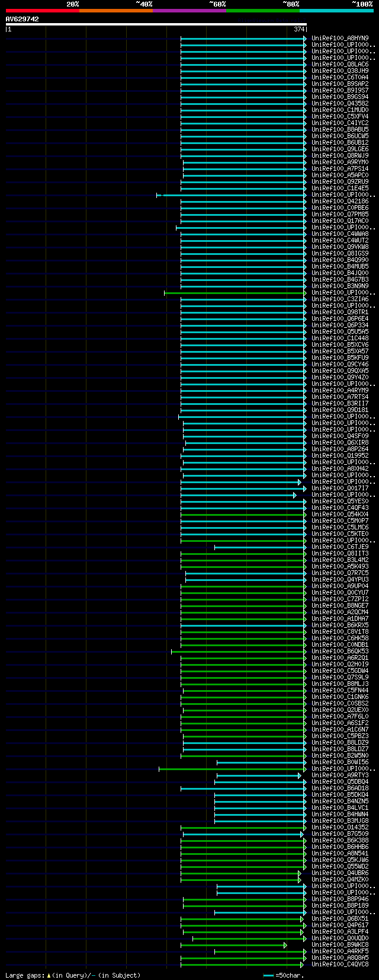Select hit UniRef100_C6TJE9

pyautogui.click(x=340, y=547)
